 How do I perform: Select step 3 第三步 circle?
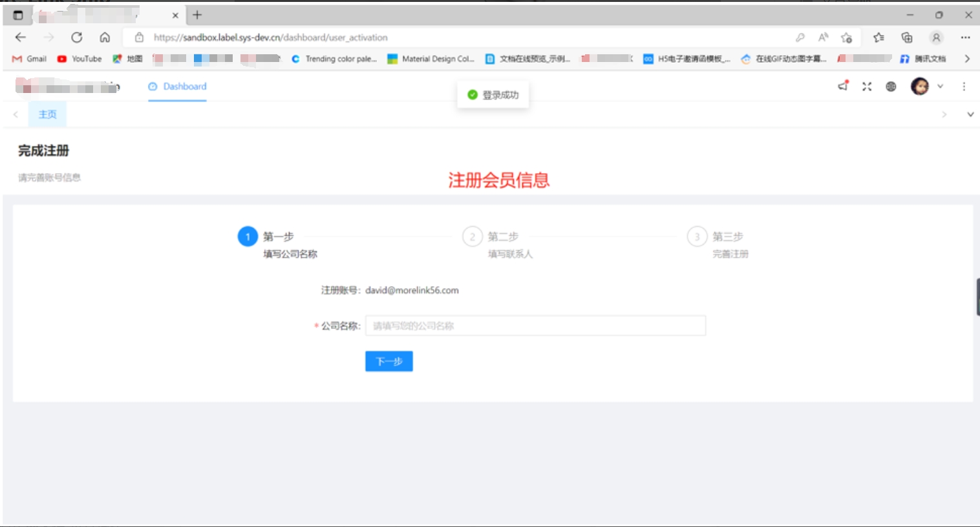click(697, 236)
